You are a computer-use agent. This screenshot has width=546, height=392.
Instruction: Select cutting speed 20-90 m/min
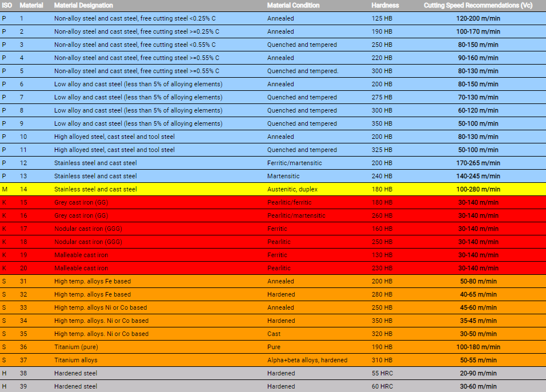pyautogui.click(x=478, y=374)
